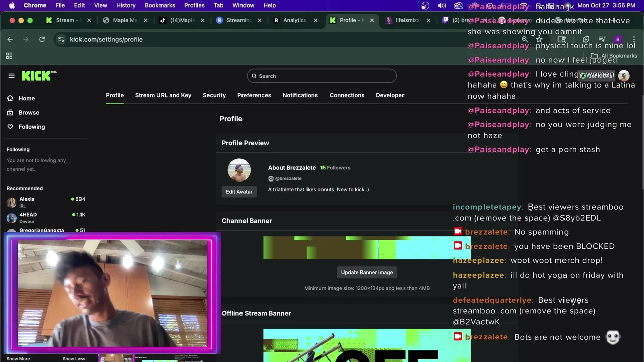Screen dimensions: 644x362
Task: Click Show More under Recommended
Action: click(18, 358)
